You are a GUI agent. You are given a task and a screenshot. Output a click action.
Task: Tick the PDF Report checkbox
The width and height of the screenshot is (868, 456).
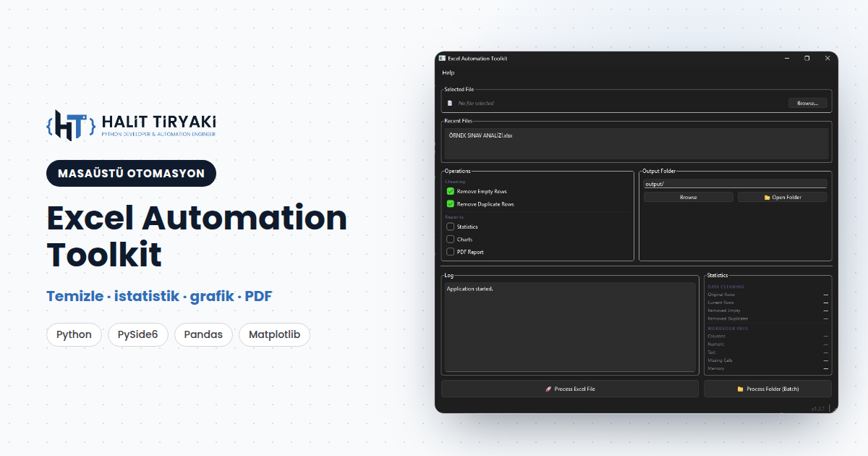tap(451, 252)
